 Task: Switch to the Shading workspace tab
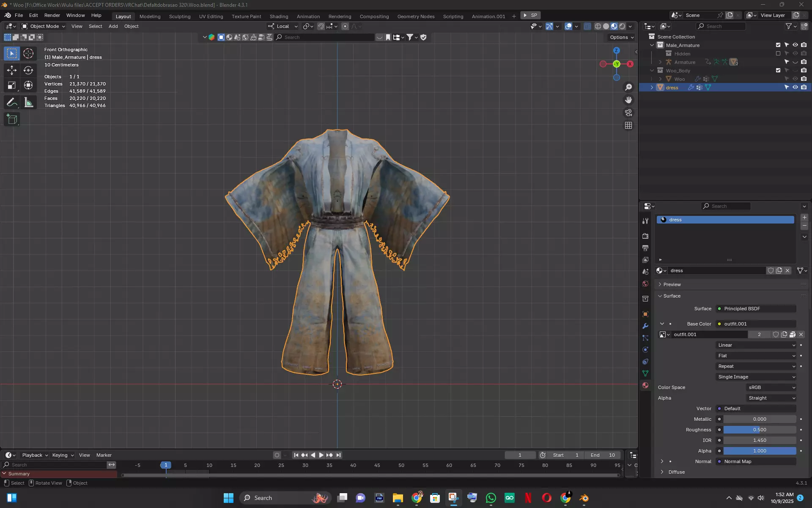[x=279, y=17]
